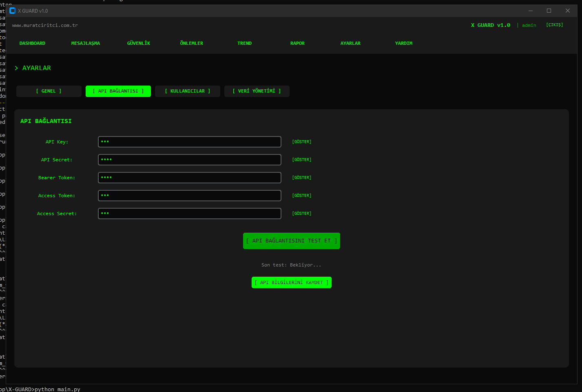Viewport: 582px width, 392px height.
Task: Go to the MESAJLAŞMA section
Action: [x=85, y=43]
